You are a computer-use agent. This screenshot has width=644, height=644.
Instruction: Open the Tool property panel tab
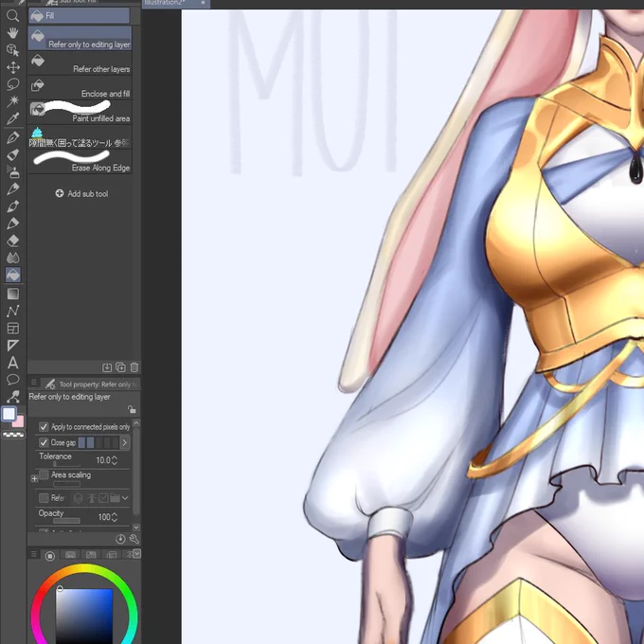coord(91,384)
